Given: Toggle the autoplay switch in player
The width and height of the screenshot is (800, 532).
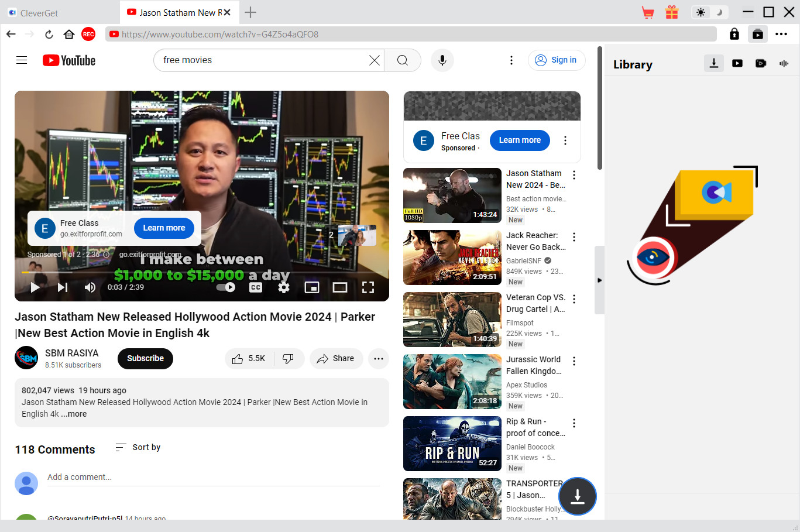Looking at the screenshot, I should [226, 287].
